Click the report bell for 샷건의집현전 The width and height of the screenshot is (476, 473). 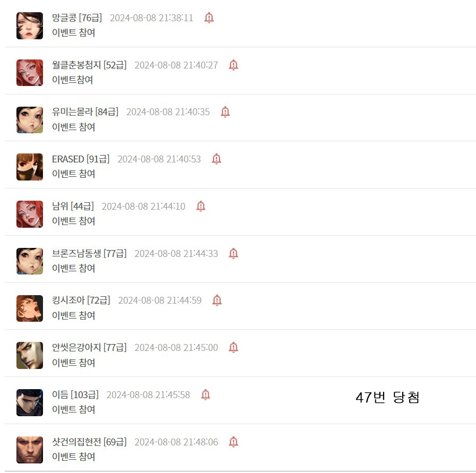(x=233, y=442)
